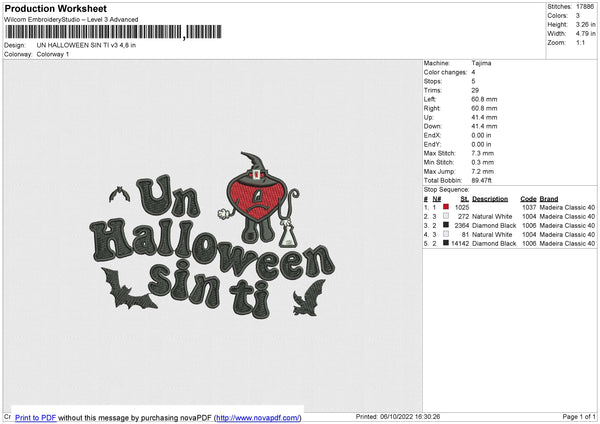600x424 pixels.
Task: Click the 'St.' column header
Action: coord(465,199)
